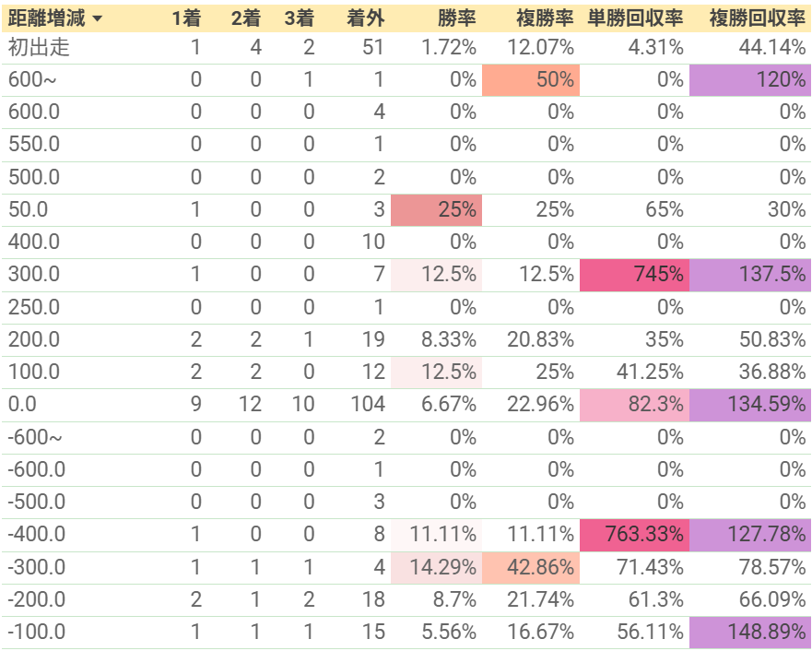
Task: Click the sort arrow beside 距離増減
Action: (97, 19)
